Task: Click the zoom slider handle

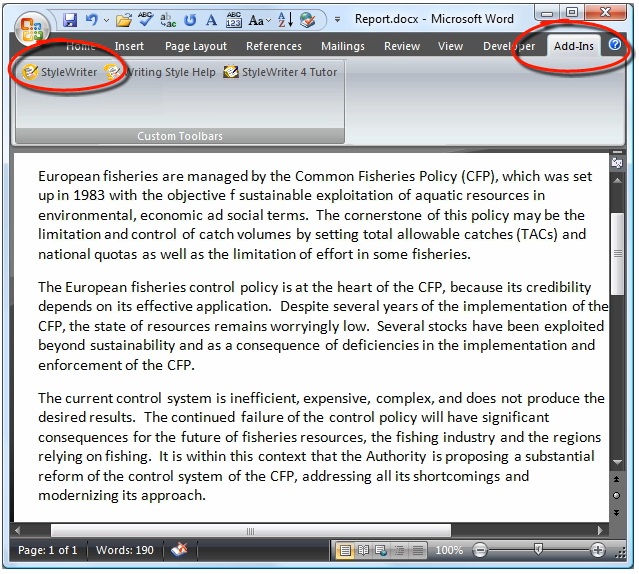Action: [x=538, y=550]
